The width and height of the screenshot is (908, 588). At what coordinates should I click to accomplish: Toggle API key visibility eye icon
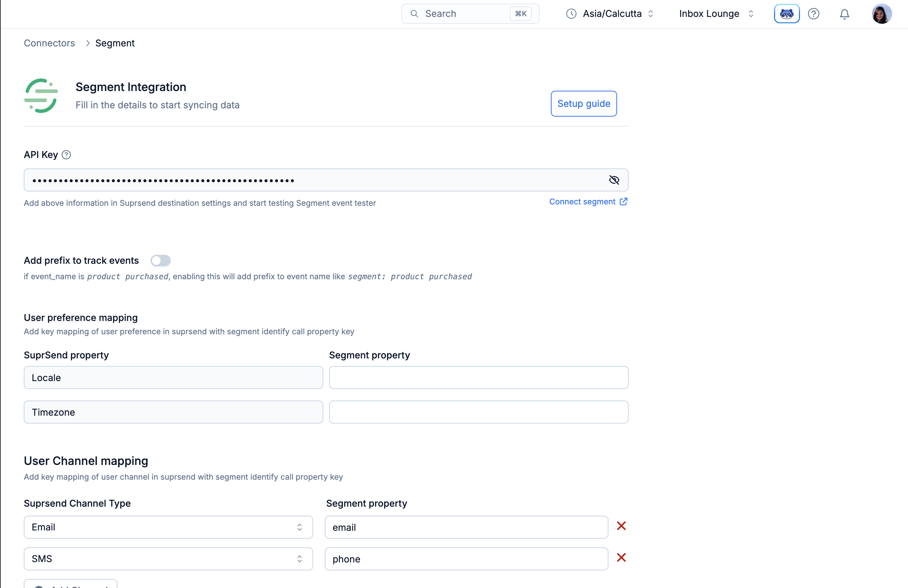pos(614,180)
